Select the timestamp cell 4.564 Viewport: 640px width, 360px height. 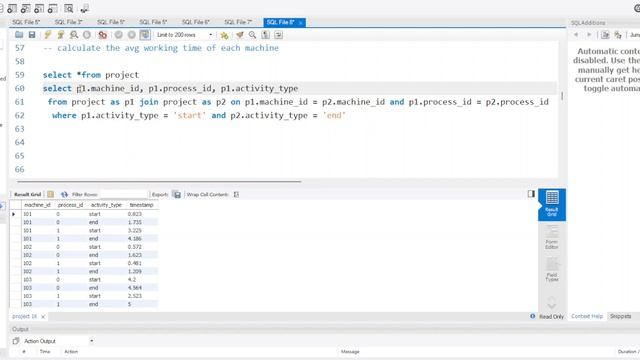coord(141,288)
